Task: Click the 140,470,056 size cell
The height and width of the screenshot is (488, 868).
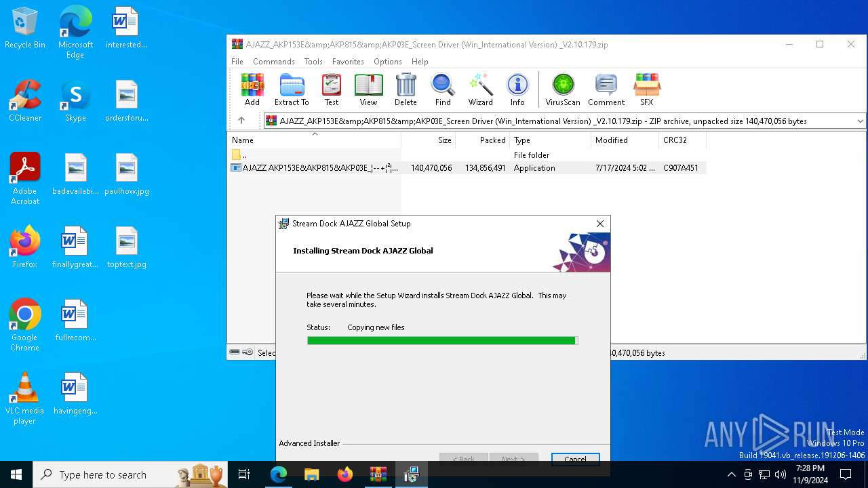Action: point(431,168)
